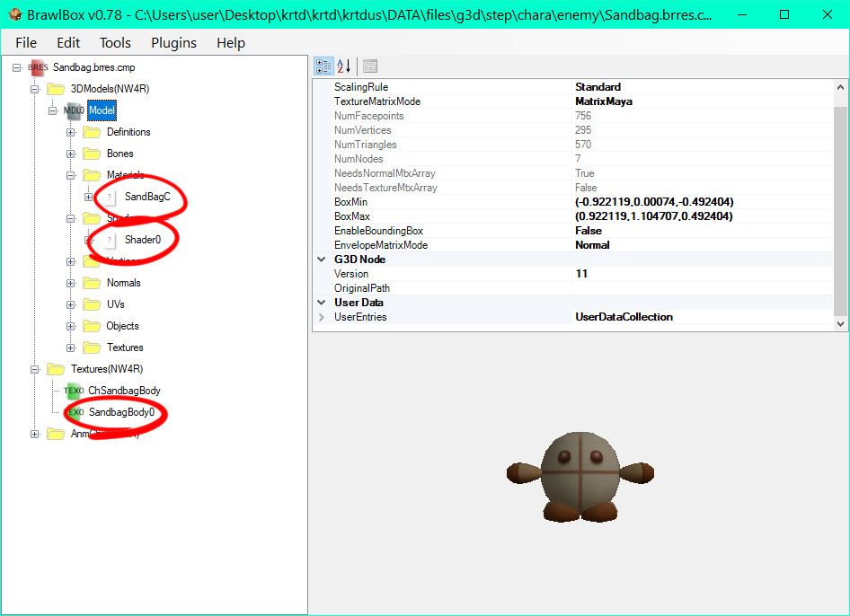
Task: Click the Categorized view icon in property grid
Action: [324, 66]
